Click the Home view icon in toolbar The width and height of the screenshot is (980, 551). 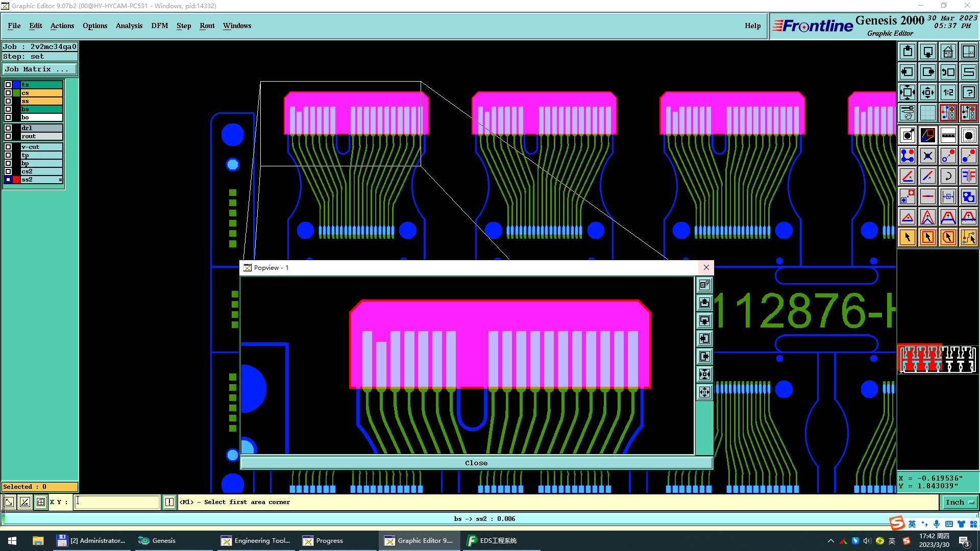point(948,52)
